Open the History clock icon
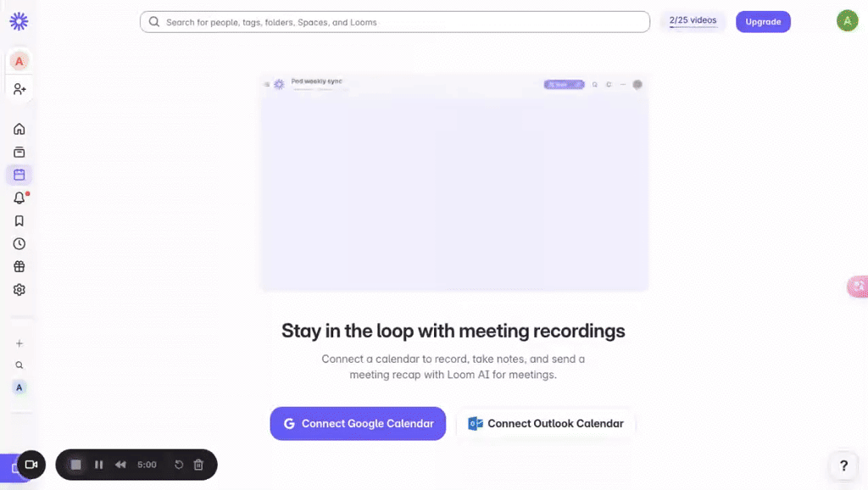Image resolution: width=868 pixels, height=490 pixels. [19, 243]
